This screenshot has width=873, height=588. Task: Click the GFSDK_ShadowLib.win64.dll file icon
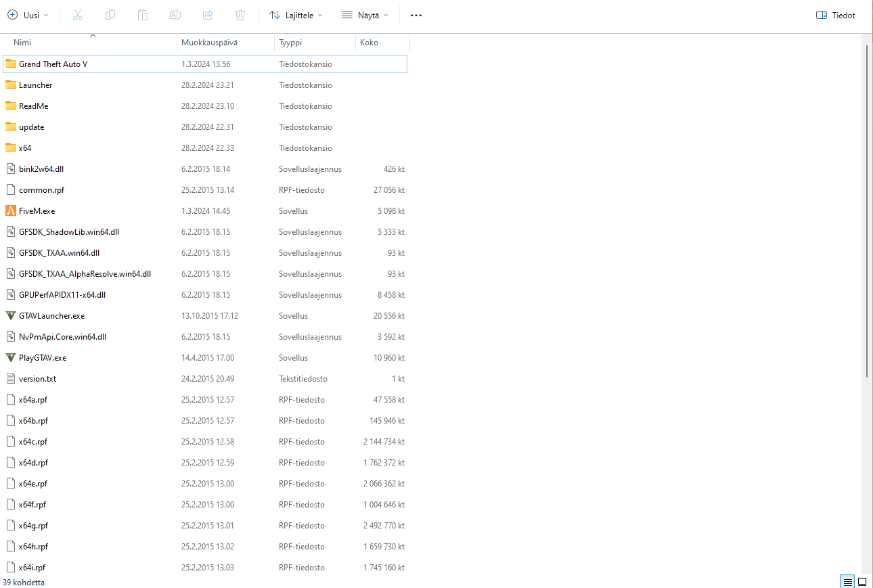tap(10, 231)
